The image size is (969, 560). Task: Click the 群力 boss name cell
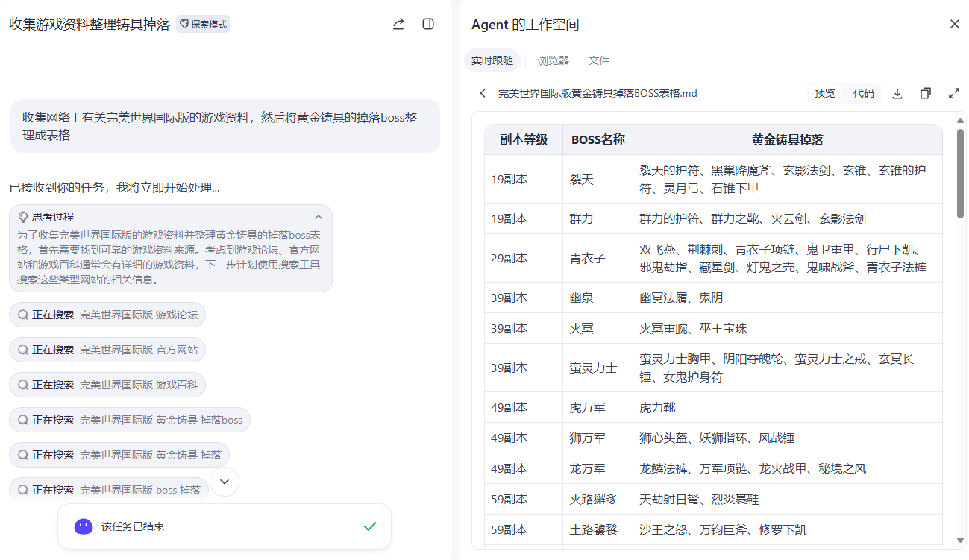(598, 219)
